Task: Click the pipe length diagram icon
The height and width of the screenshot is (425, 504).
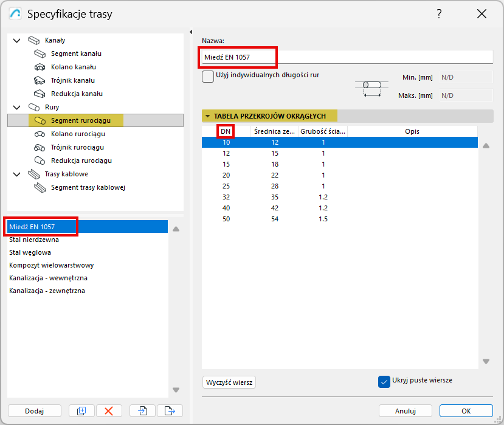Action: (372, 88)
